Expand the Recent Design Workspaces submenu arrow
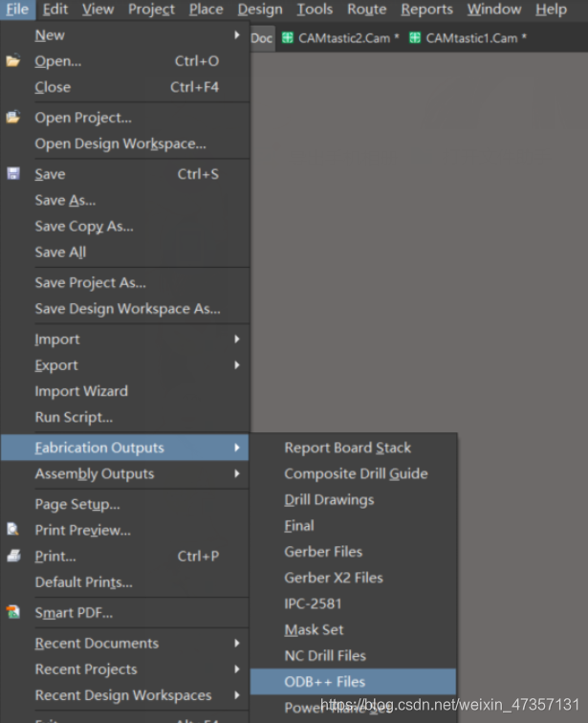 point(237,695)
